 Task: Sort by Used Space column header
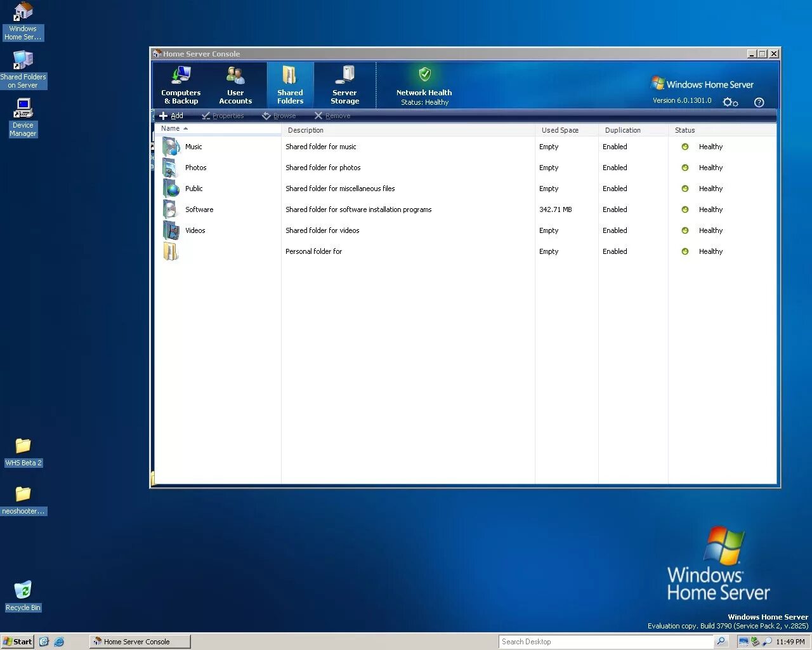[x=566, y=130]
